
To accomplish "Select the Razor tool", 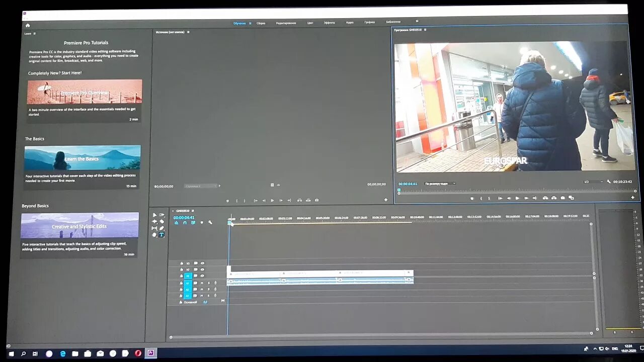I will tap(162, 222).
